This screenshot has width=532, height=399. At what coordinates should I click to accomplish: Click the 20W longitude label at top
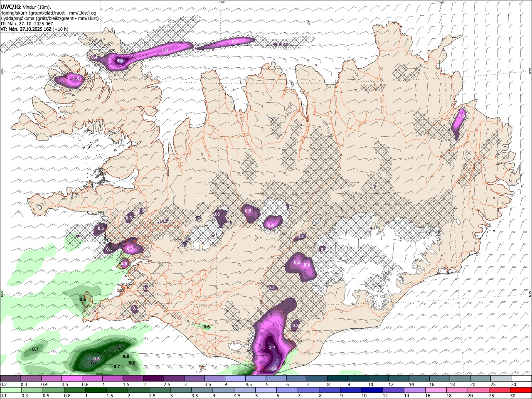pos(221,2)
